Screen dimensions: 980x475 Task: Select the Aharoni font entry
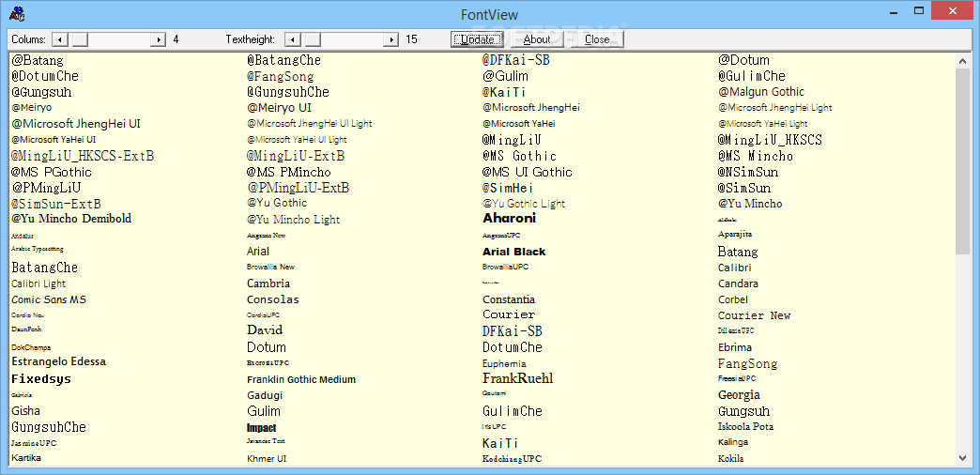coord(509,218)
